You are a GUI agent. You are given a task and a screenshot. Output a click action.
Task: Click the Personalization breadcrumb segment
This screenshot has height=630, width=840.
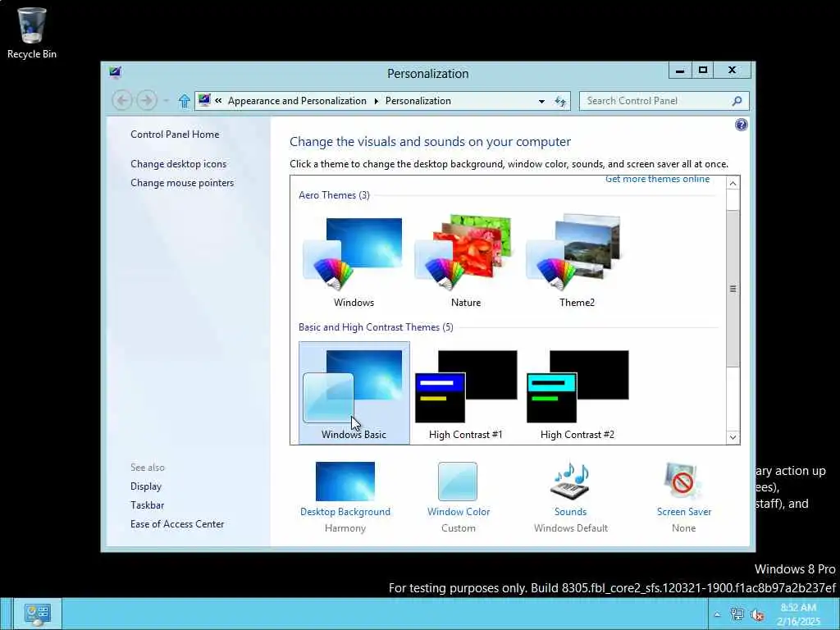[x=418, y=101]
